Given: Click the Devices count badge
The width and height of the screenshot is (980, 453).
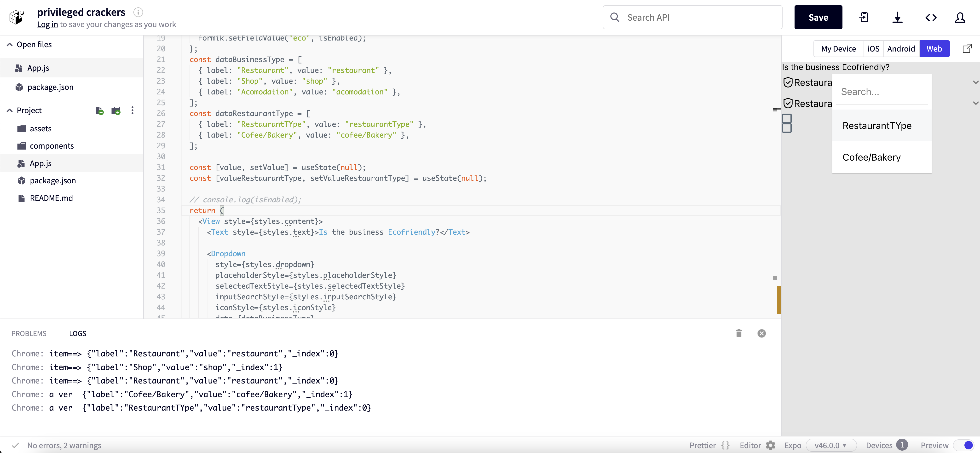Looking at the screenshot, I should point(902,445).
